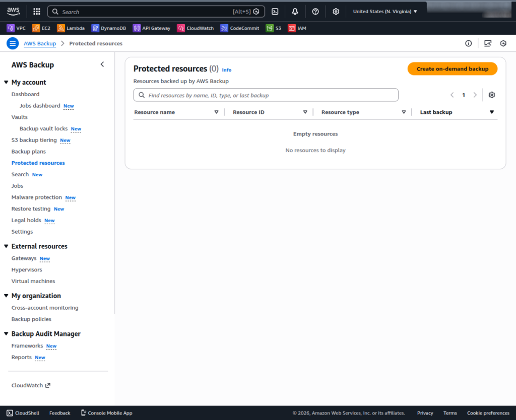Collapse the External resources section
The height and width of the screenshot is (420, 516).
[x=6, y=246]
